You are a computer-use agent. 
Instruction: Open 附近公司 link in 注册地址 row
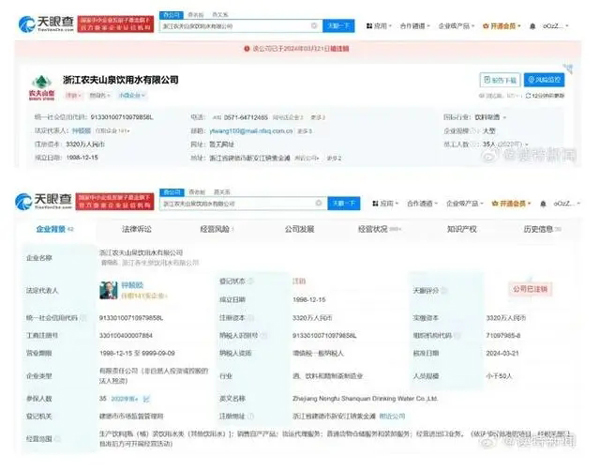[x=392, y=416]
